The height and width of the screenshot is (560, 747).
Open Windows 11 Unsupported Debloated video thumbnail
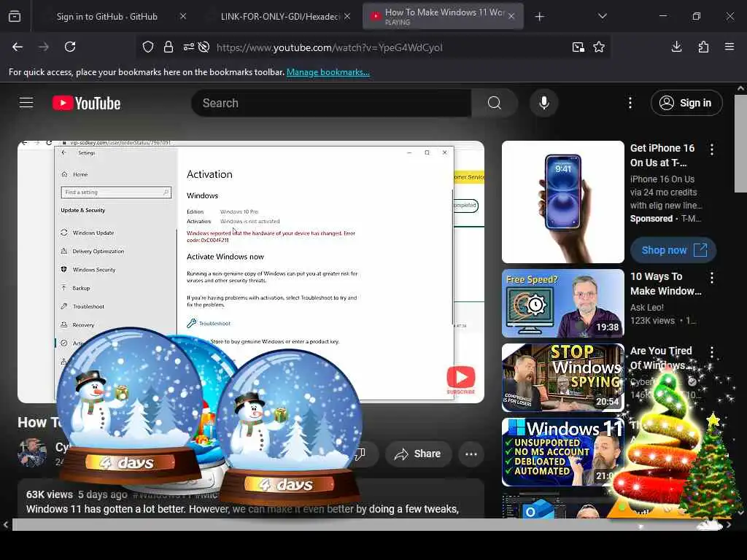click(x=562, y=452)
